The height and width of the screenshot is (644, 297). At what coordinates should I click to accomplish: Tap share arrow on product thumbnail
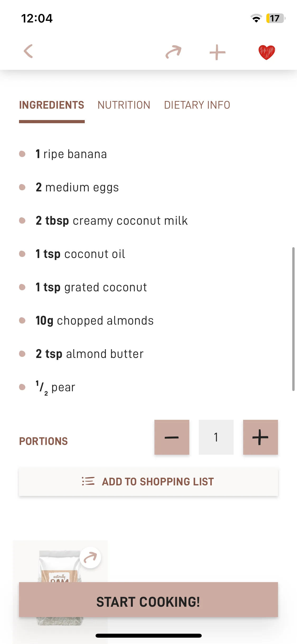(x=90, y=558)
